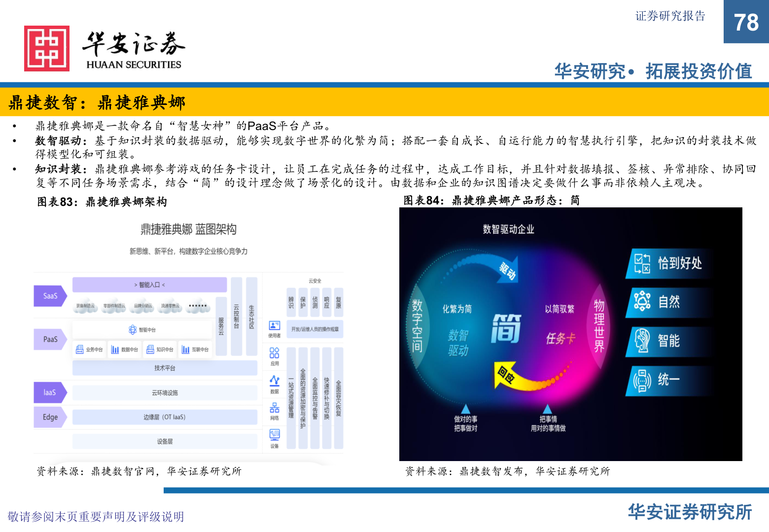Click the 一站式资源管理 column
Viewport: 769px width, 532px height.
click(x=291, y=398)
